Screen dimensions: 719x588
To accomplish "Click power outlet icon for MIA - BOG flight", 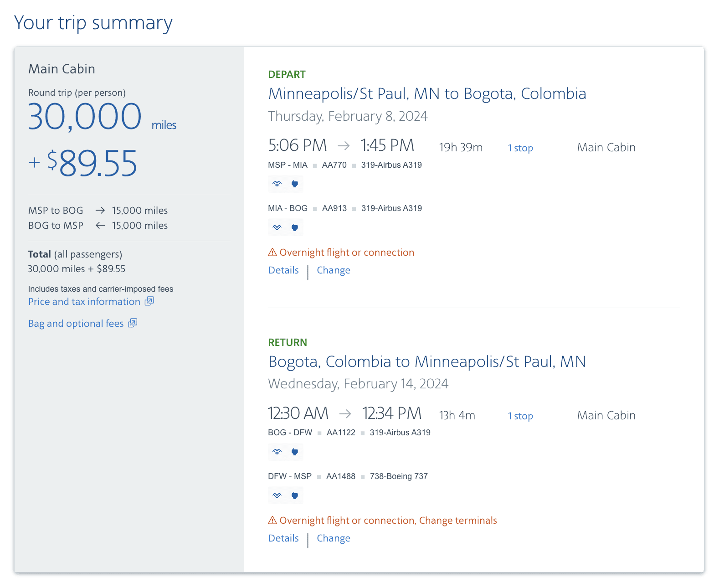I will click(x=295, y=227).
